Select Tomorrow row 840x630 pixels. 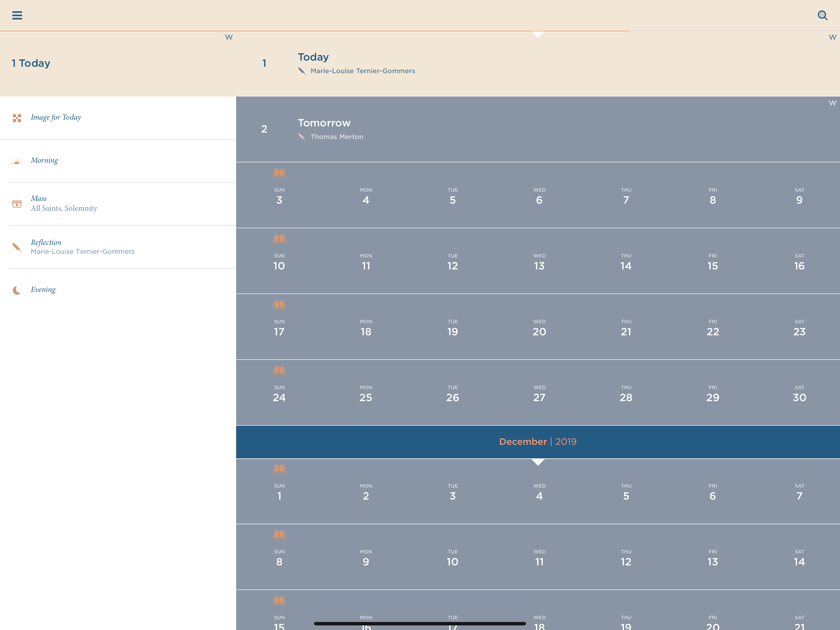pos(538,129)
